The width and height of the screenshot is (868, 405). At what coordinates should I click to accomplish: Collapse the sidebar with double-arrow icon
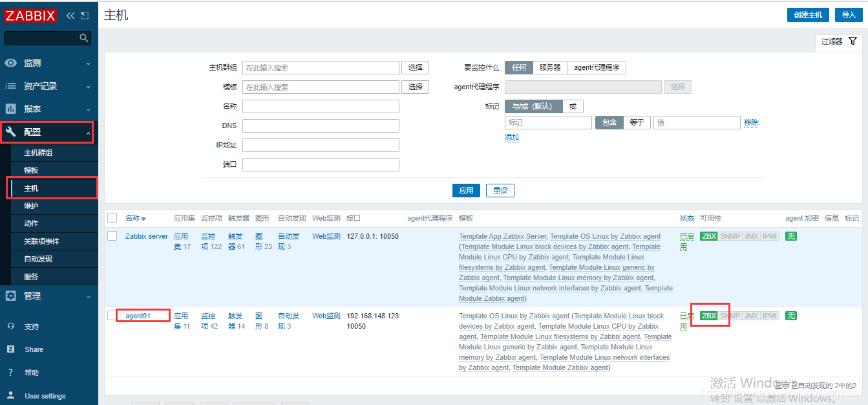point(70,16)
